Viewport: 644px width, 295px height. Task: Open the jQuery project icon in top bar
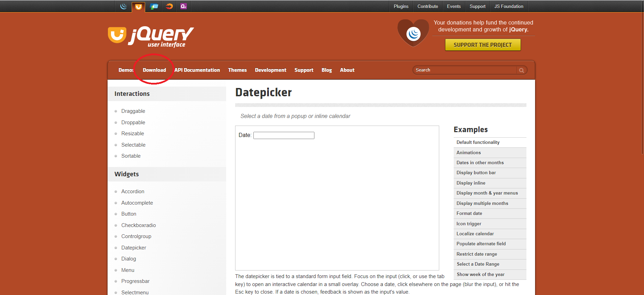point(123,6)
